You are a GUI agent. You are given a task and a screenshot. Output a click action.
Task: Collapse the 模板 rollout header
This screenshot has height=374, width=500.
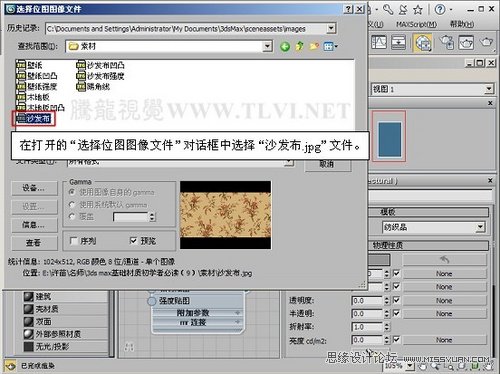[428, 212]
